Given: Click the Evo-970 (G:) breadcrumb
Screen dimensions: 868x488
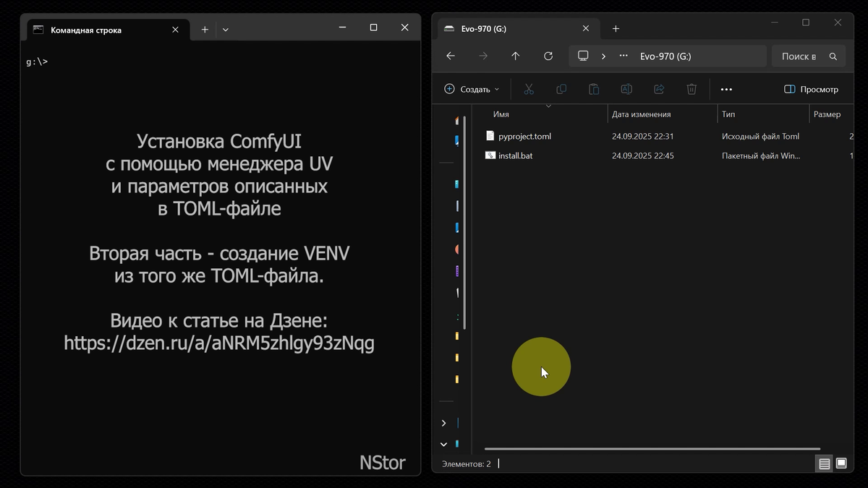Looking at the screenshot, I should pos(665,56).
